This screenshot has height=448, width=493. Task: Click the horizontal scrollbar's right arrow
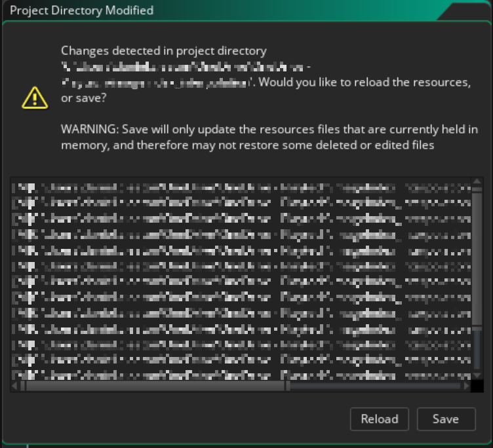click(465, 386)
